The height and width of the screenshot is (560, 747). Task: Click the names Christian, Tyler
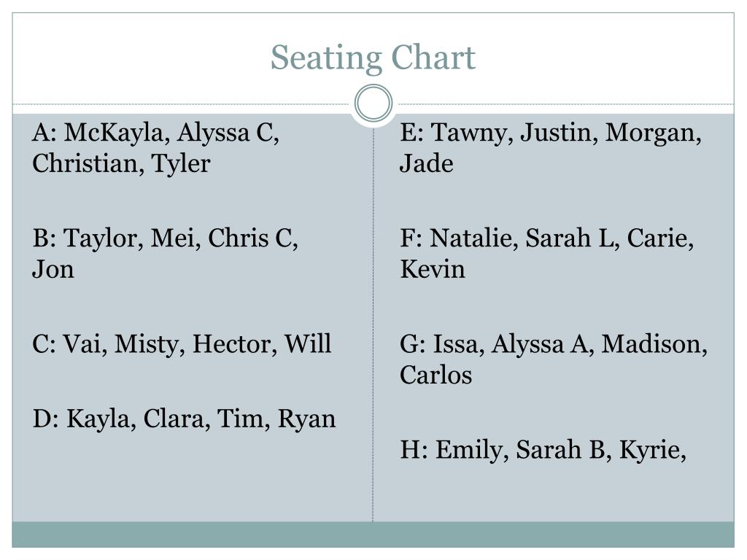[x=121, y=164]
